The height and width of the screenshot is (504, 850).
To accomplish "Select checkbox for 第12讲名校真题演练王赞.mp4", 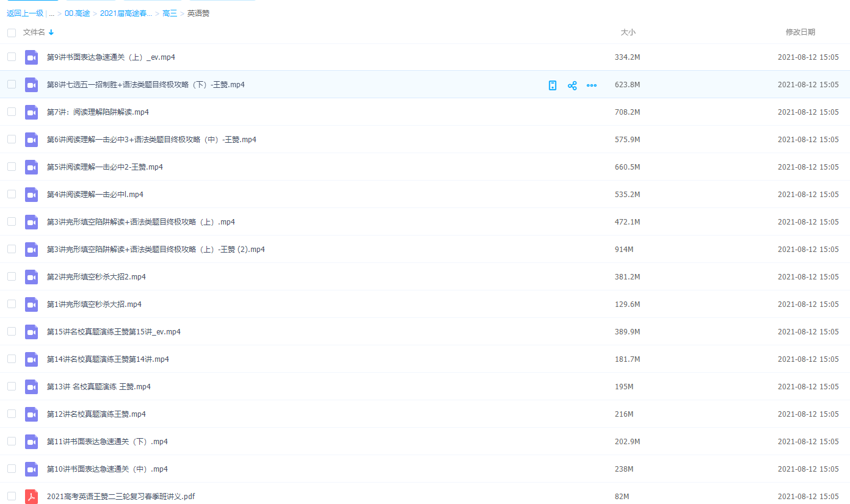I will 12,414.
